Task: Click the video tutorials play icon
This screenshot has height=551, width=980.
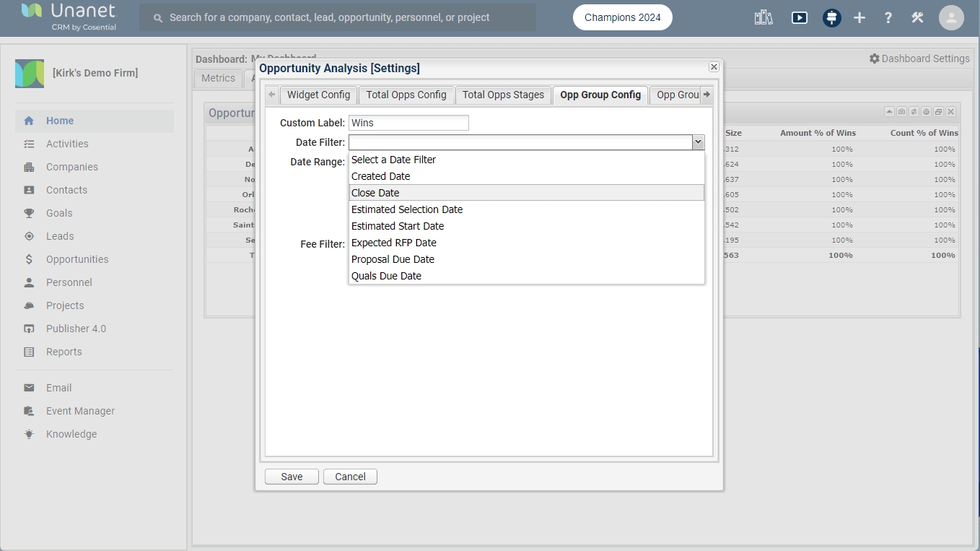Action: 799,18
